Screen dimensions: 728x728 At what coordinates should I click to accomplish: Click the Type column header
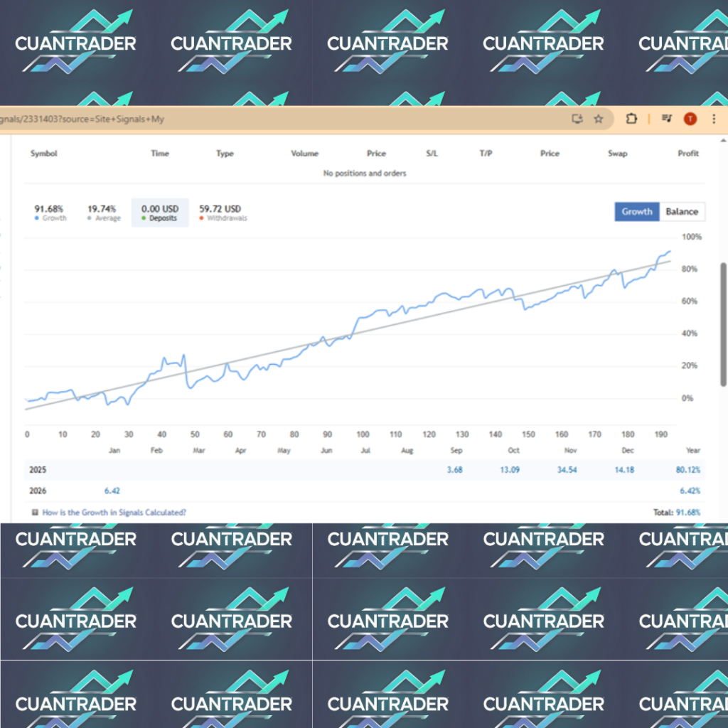pyautogui.click(x=225, y=154)
